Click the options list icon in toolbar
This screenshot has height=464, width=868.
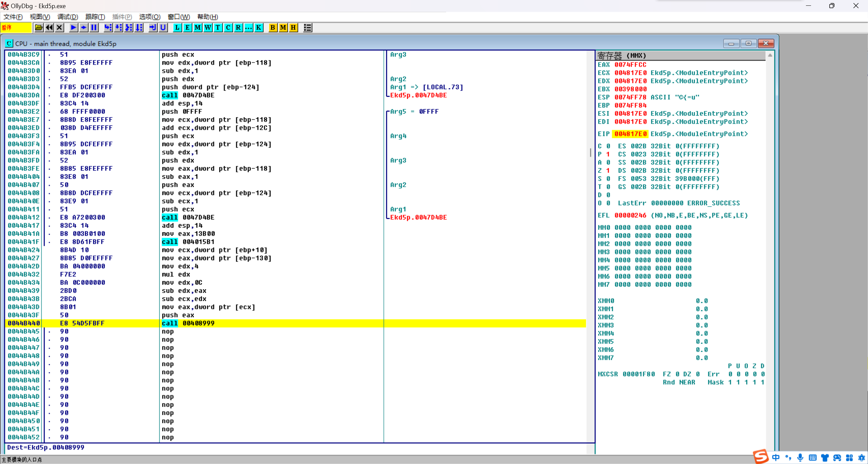308,28
